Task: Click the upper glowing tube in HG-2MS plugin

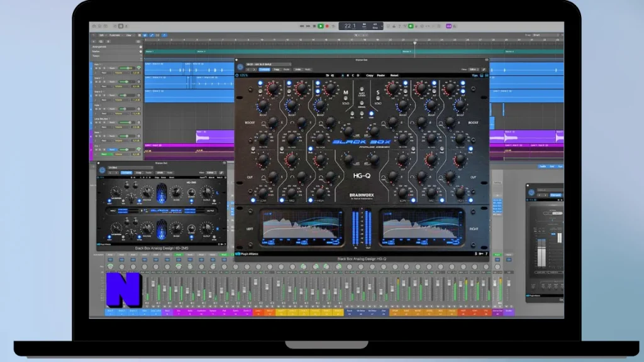Action: [162, 193]
